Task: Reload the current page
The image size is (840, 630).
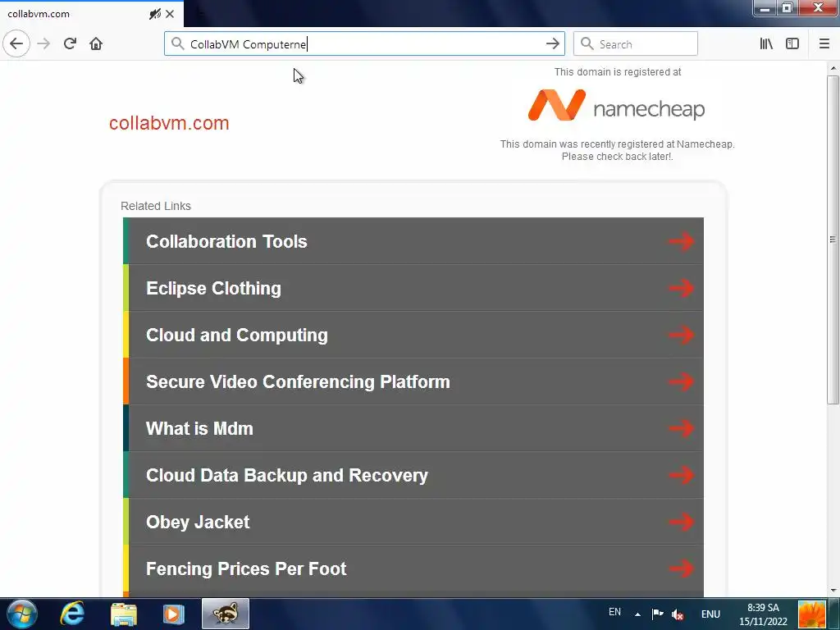Action: click(70, 43)
